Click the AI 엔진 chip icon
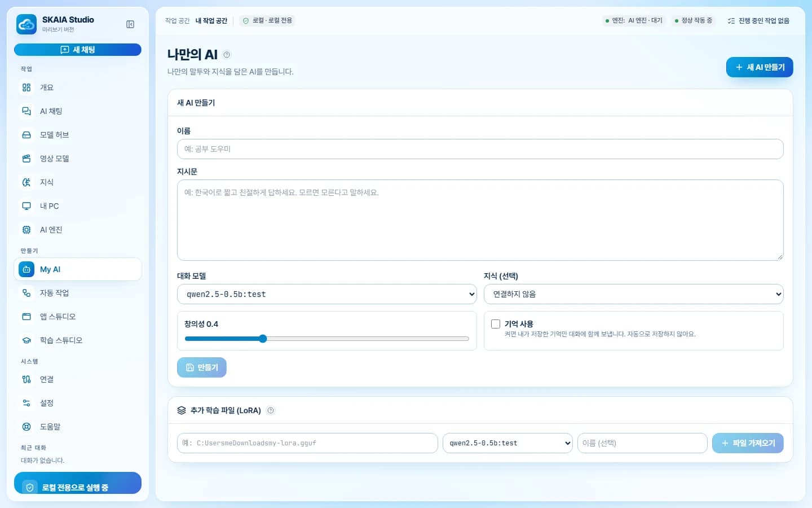 27,230
